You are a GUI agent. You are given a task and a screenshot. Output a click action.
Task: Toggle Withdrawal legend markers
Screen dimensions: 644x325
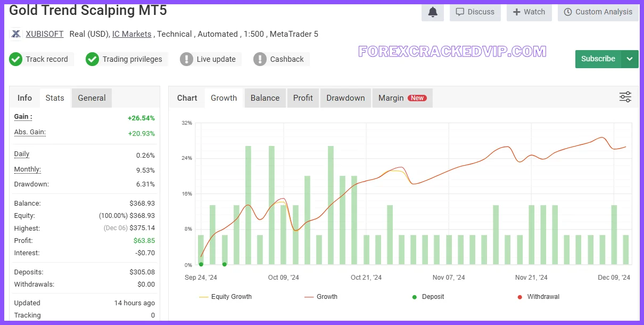point(538,297)
